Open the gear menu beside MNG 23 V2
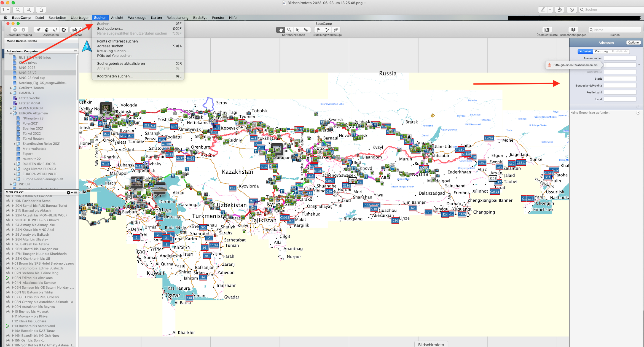 click(69, 192)
